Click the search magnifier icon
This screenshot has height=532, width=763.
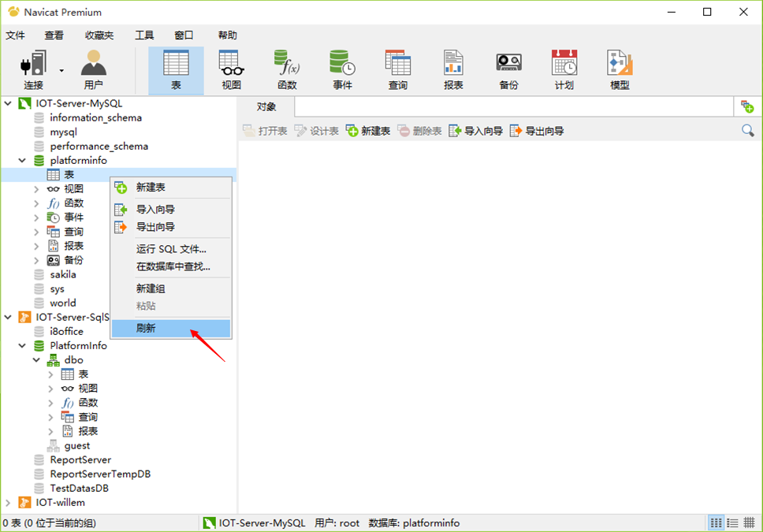click(x=747, y=131)
